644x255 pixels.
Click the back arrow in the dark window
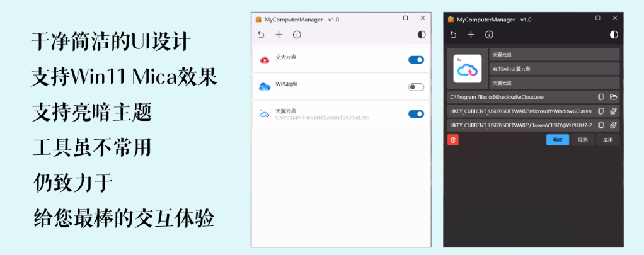click(x=453, y=35)
